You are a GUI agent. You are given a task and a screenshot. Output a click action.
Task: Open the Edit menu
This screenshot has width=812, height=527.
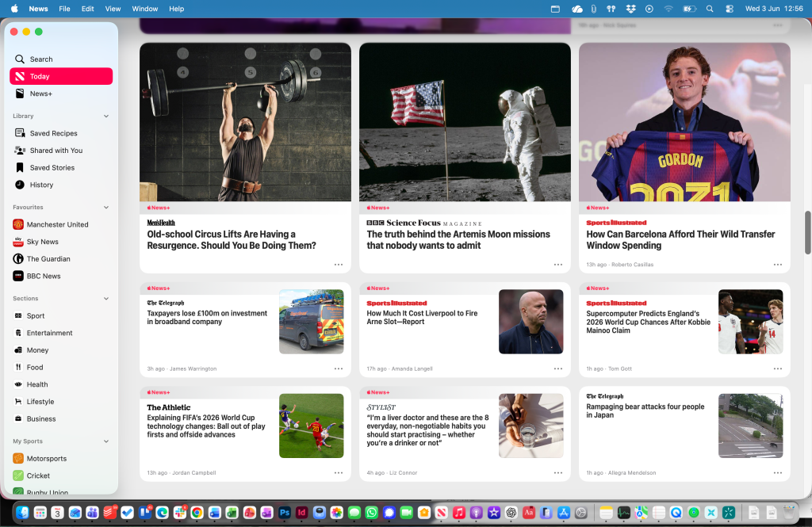[x=87, y=9]
